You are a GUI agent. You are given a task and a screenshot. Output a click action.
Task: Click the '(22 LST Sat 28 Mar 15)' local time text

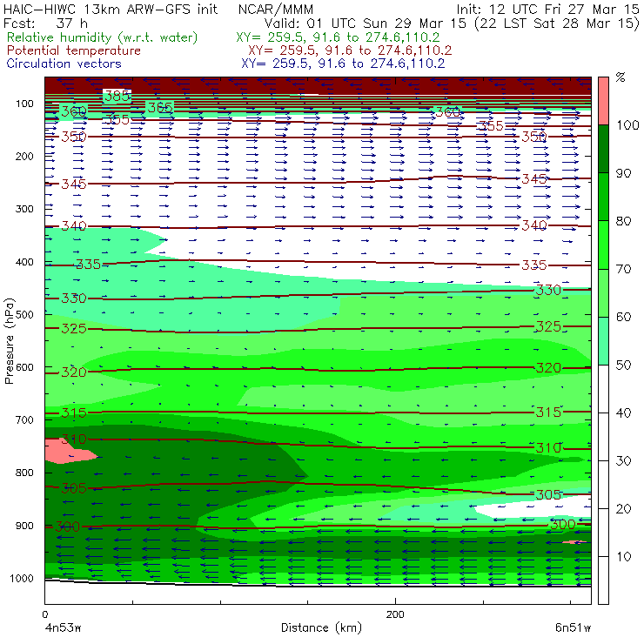pyautogui.click(x=556, y=23)
